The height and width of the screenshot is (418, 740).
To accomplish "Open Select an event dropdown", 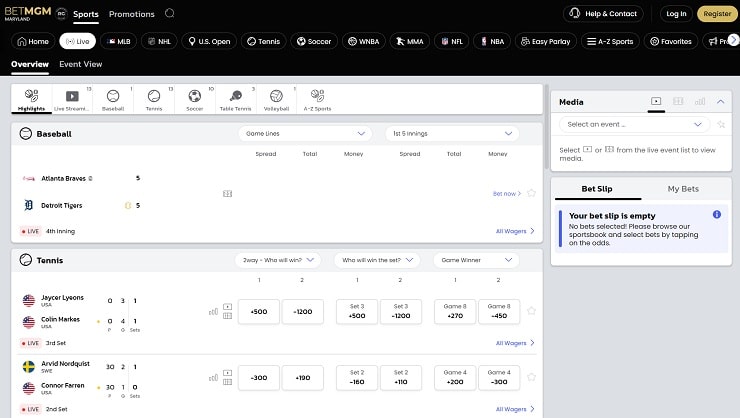I will [634, 125].
